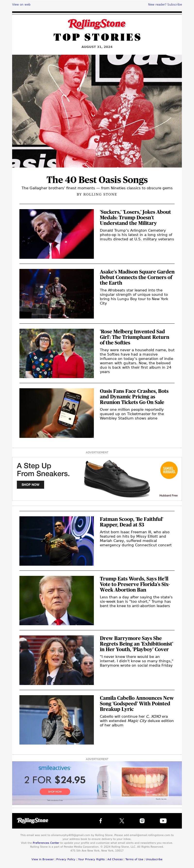Viewport: 194px width, 868px height.
Task: Open the Facebook icon in footer
Action: click(101, 821)
